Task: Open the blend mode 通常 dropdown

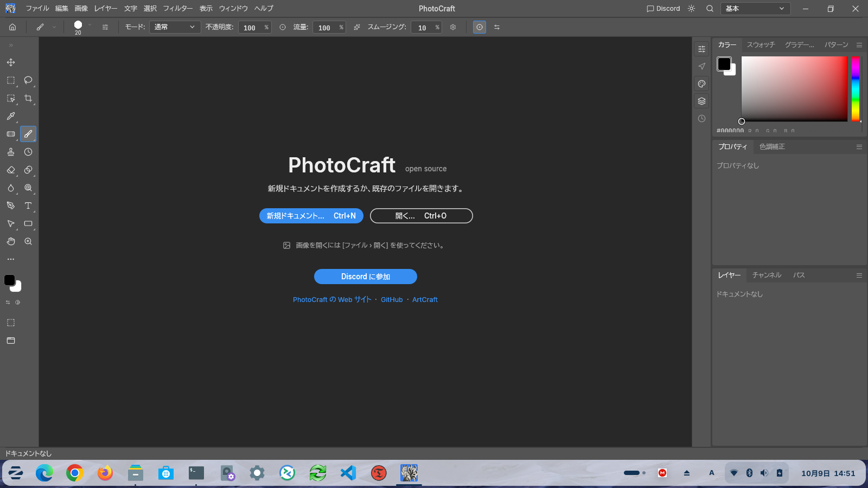Action: tap(175, 27)
